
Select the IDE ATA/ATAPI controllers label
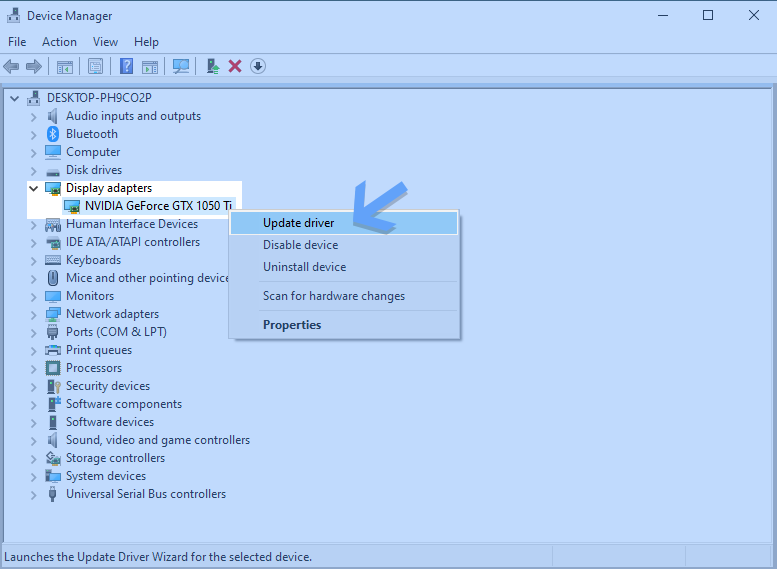133,242
